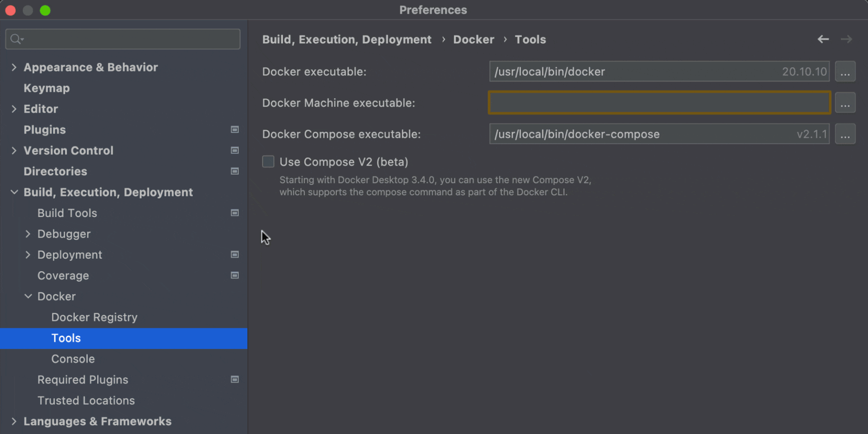Click the project-level icon beside Deployment

(x=235, y=255)
